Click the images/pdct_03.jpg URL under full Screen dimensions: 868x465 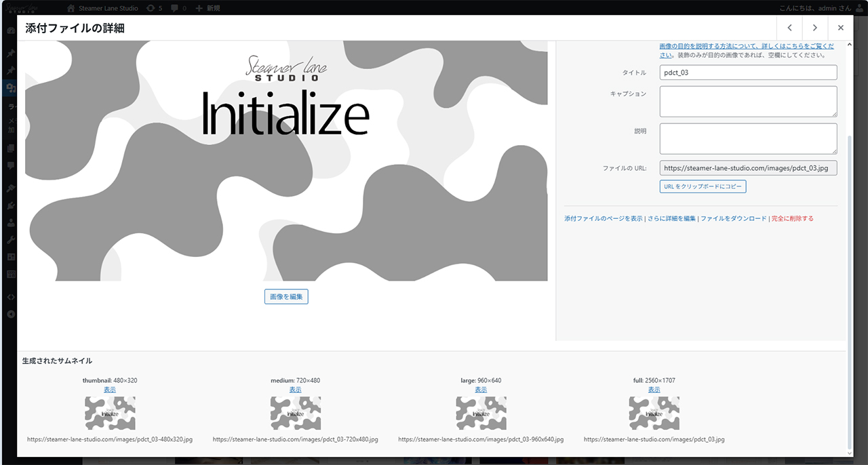coord(654,440)
